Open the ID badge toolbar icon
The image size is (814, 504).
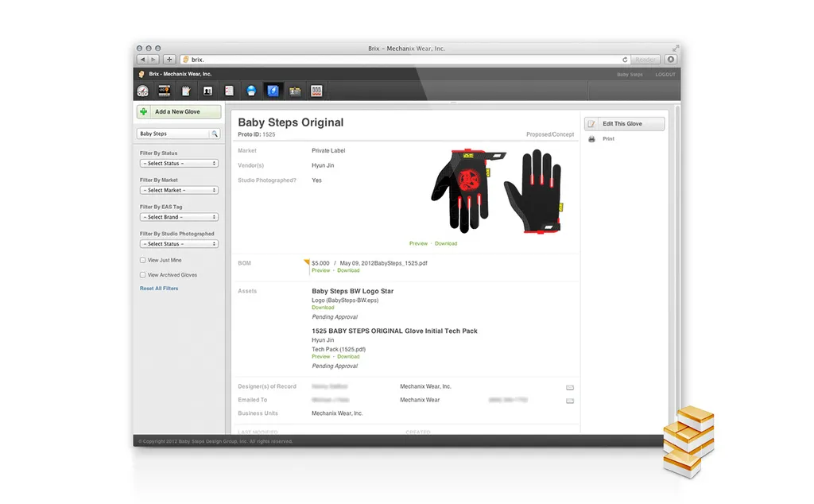click(295, 91)
